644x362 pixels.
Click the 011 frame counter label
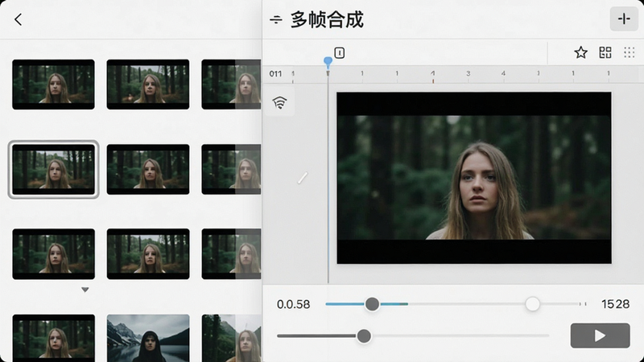[x=275, y=74]
